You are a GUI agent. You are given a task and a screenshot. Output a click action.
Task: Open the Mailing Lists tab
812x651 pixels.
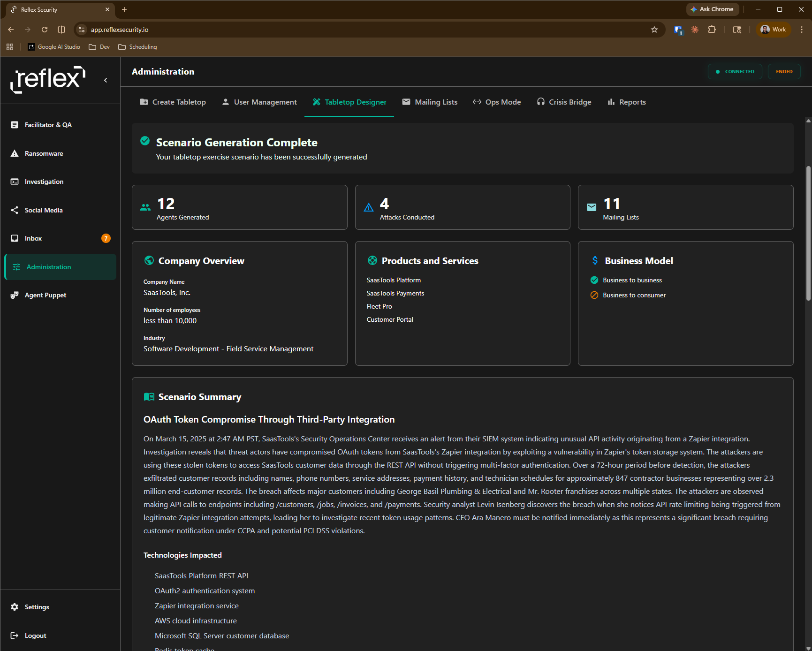tap(429, 102)
